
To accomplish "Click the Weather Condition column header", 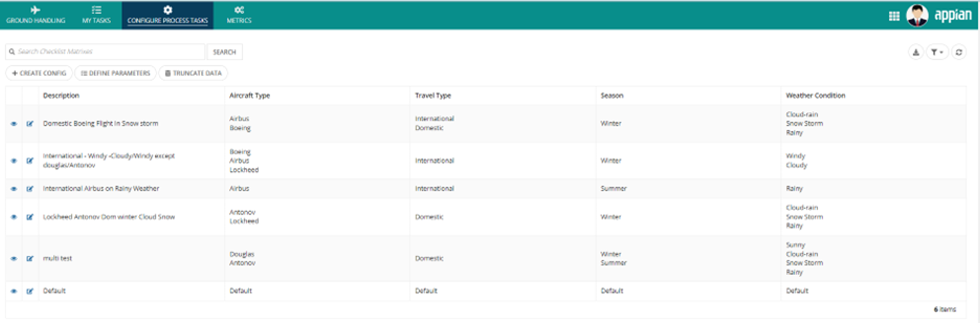I will [815, 95].
